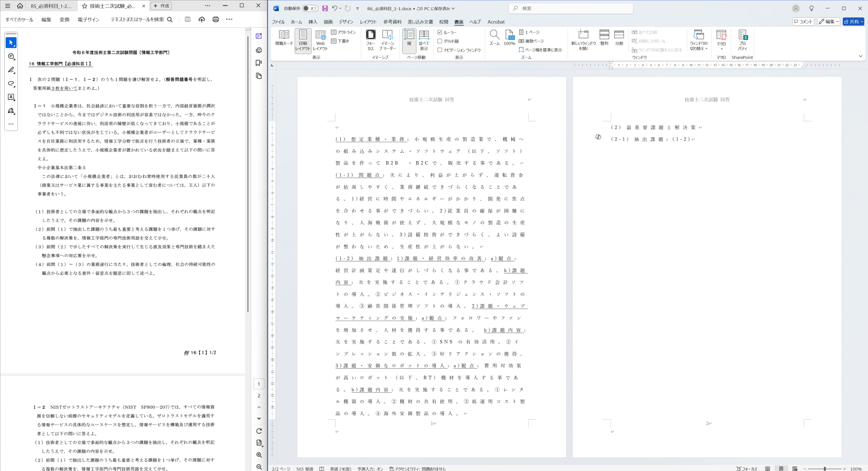This screenshot has height=471, width=868.
Task: Open New Window button in ribbon
Action: (583, 40)
